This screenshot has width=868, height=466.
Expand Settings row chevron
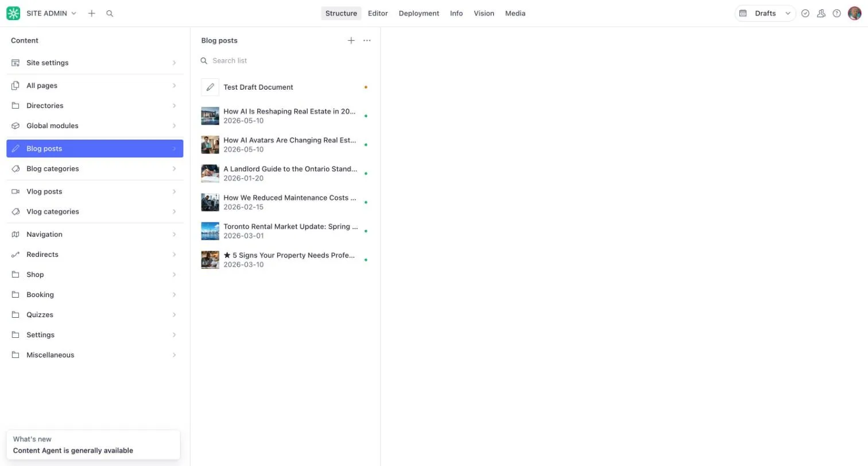(x=174, y=335)
